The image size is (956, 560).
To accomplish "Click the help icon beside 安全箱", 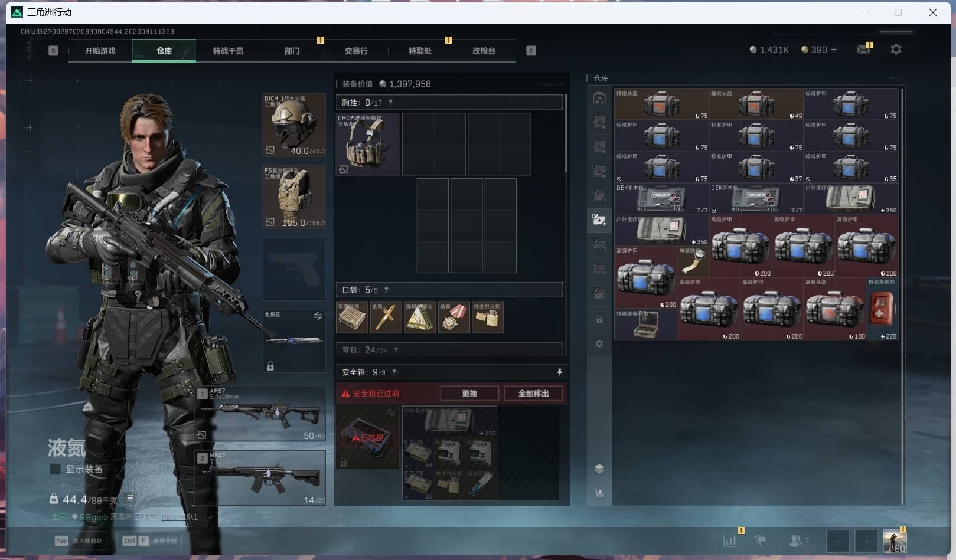I will coord(394,372).
